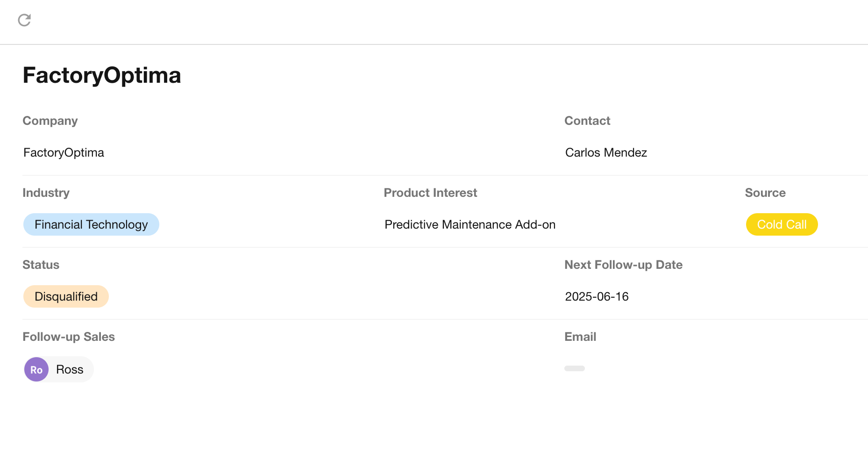Click the Predictive Maintenance Add-on value

470,224
